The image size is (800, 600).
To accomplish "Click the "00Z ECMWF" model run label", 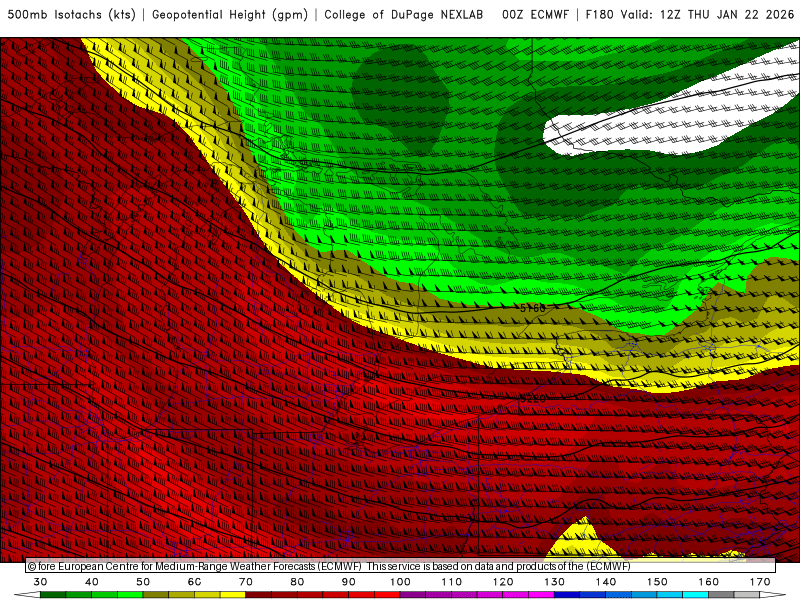I will 535,15.
